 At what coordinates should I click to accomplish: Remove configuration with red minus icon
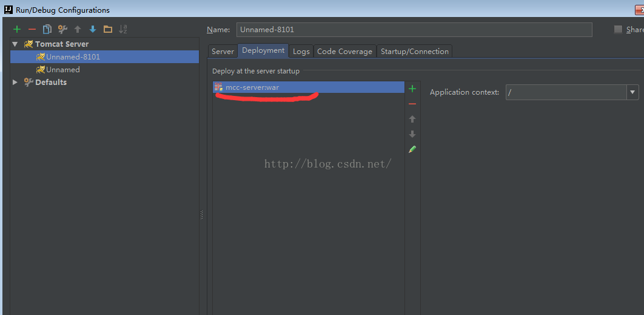click(32, 29)
